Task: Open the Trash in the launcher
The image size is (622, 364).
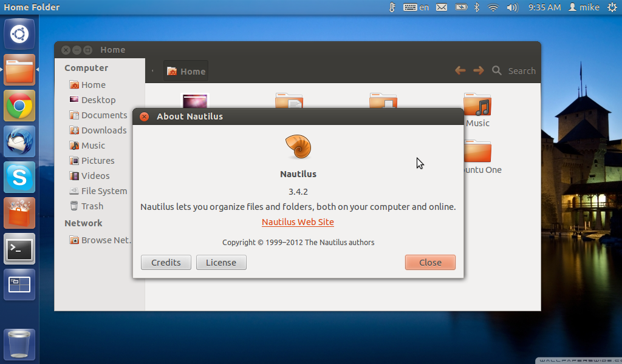Action: 19,344
